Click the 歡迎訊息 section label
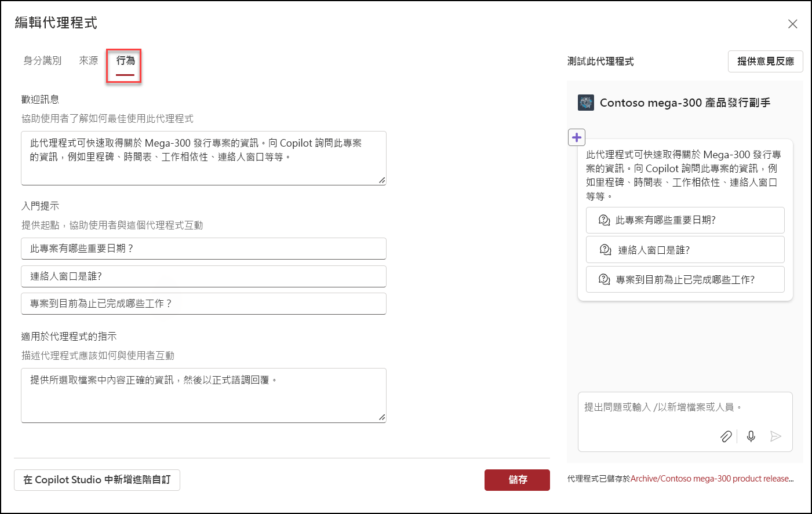812x514 pixels. (40, 100)
